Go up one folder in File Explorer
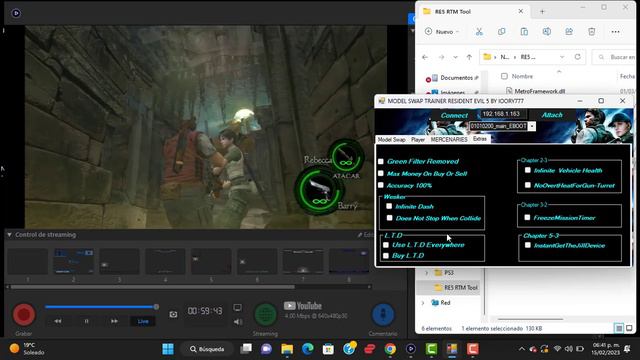The width and height of the screenshot is (640, 360). pyautogui.click(x=469, y=57)
